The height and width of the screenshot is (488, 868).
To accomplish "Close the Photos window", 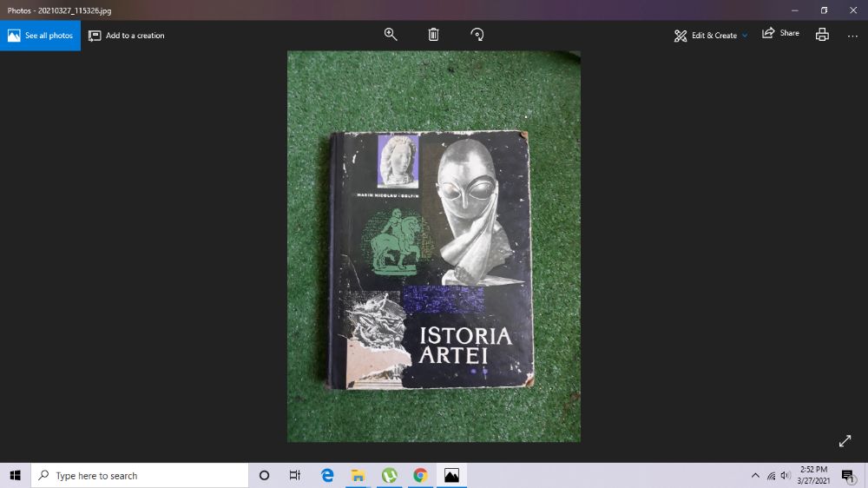I will click(x=853, y=10).
